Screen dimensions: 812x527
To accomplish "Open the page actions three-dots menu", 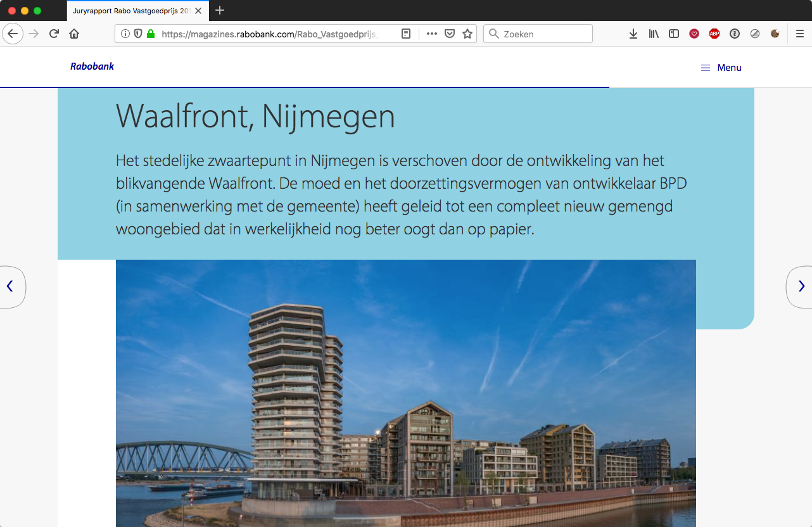I will [432, 34].
